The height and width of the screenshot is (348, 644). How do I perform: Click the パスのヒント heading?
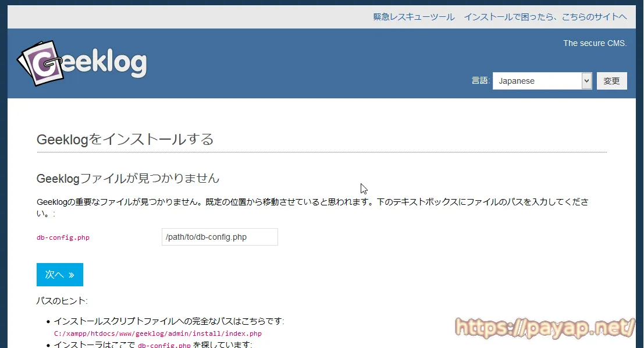point(62,301)
